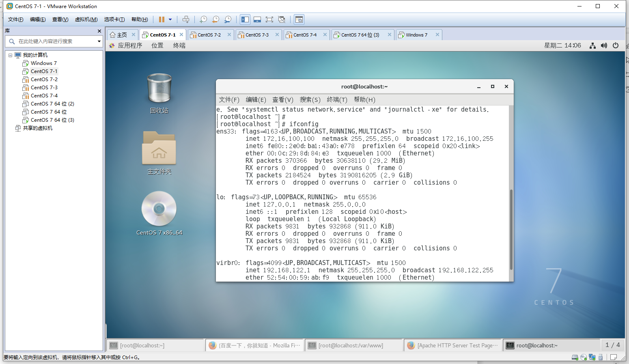Switch to the root@localhost:/var/www taskbar window

354,345
